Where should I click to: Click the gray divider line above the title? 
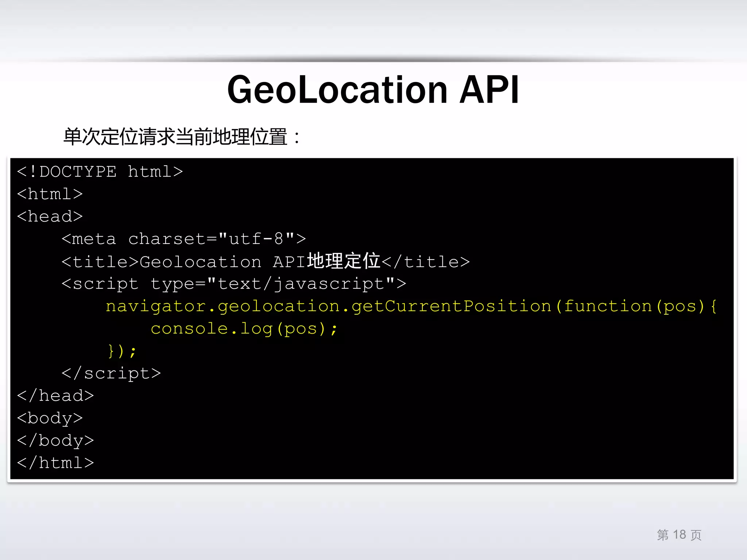pyautogui.click(x=373, y=59)
